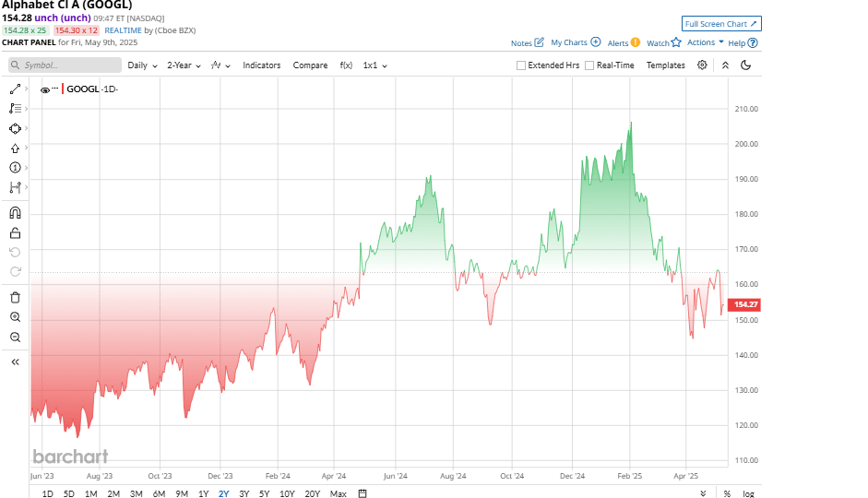This screenshot has width=868, height=498.
Task: Open the Alerts notification icon
Action: (636, 42)
